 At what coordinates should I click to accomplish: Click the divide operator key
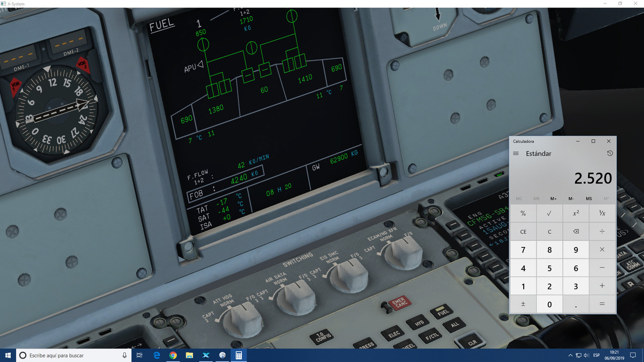point(602,232)
